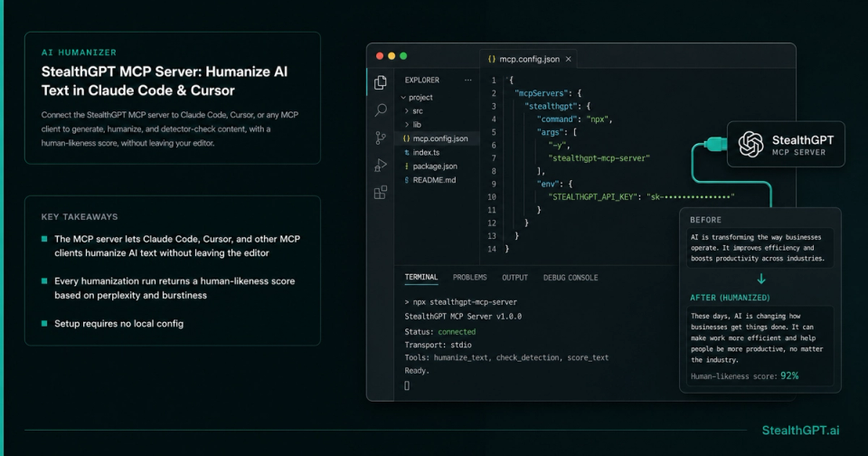Screen dimensions: 868x456
Task: Click the StealthGPT MCP Server article headline
Action: (x=165, y=81)
